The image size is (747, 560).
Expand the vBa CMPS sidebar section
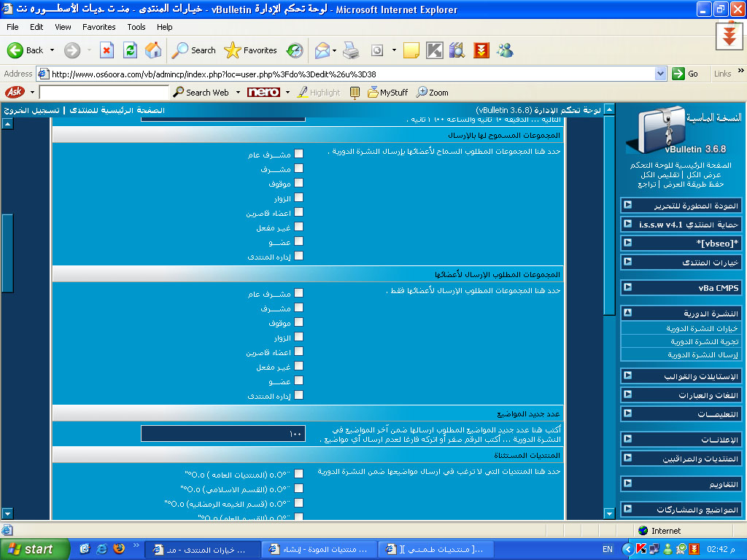point(627,287)
